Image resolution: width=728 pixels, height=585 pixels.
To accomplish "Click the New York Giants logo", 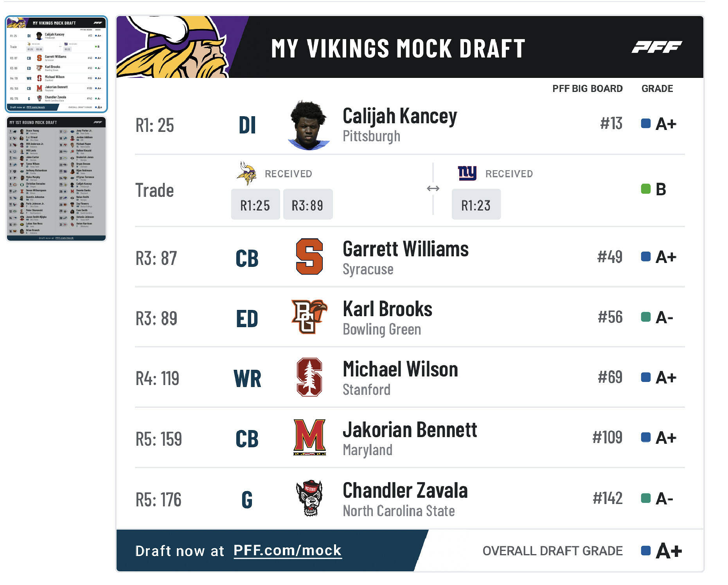I will tap(467, 173).
